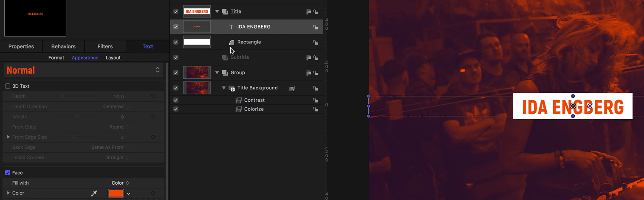Open the Depth Direction Centered dropdown
The width and height of the screenshot is (644, 200).
point(116,107)
